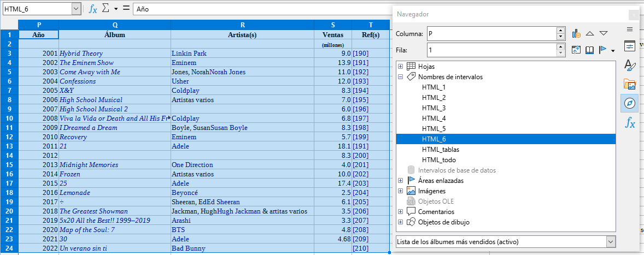This screenshot has width=644, height=255.
Task: Open the Functions deck in the sidebar
Action: [630, 123]
